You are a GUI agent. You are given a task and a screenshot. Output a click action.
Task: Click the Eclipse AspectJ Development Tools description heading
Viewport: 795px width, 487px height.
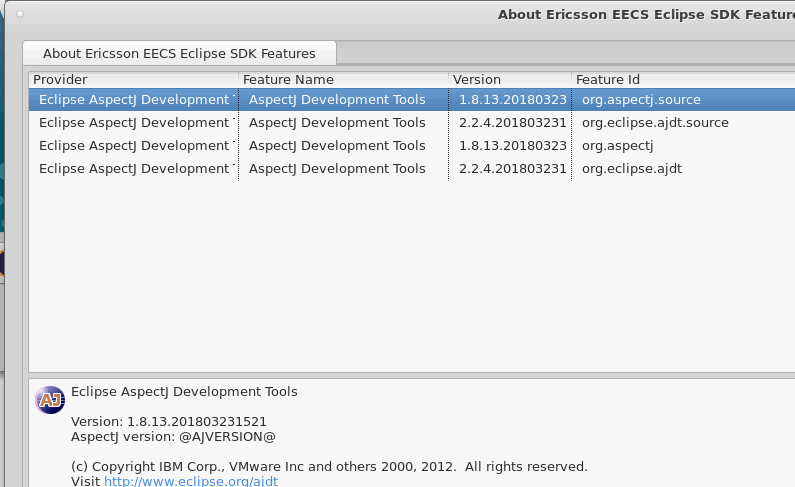[184, 392]
